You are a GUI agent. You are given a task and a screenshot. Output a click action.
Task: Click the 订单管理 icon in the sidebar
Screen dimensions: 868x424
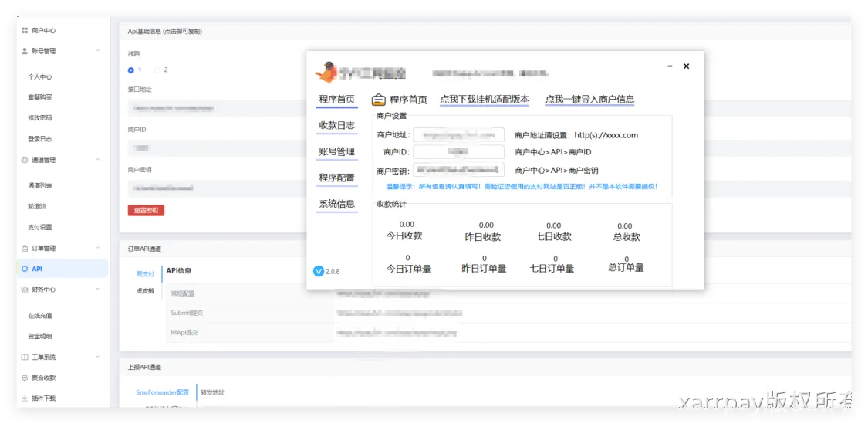coord(25,248)
